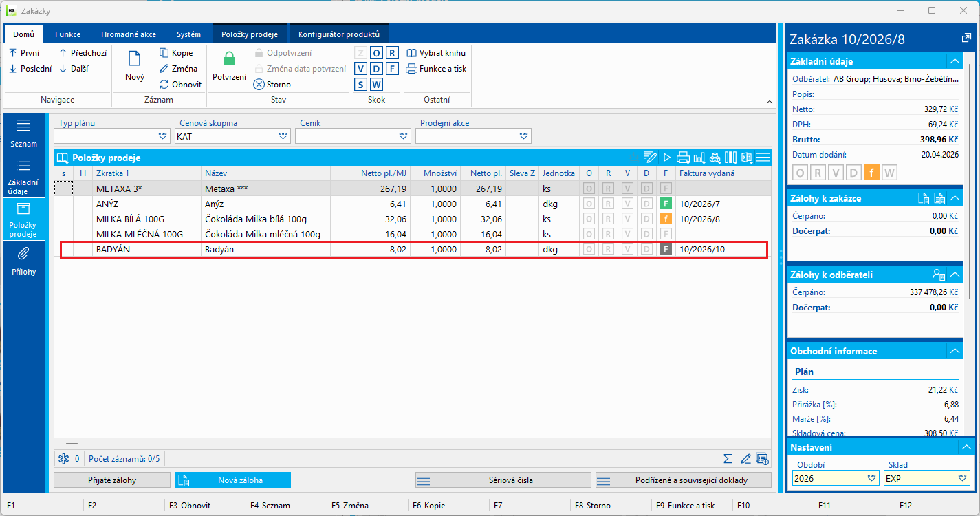Click the add-table icon at bottom right of grid

pyautogui.click(x=762, y=458)
